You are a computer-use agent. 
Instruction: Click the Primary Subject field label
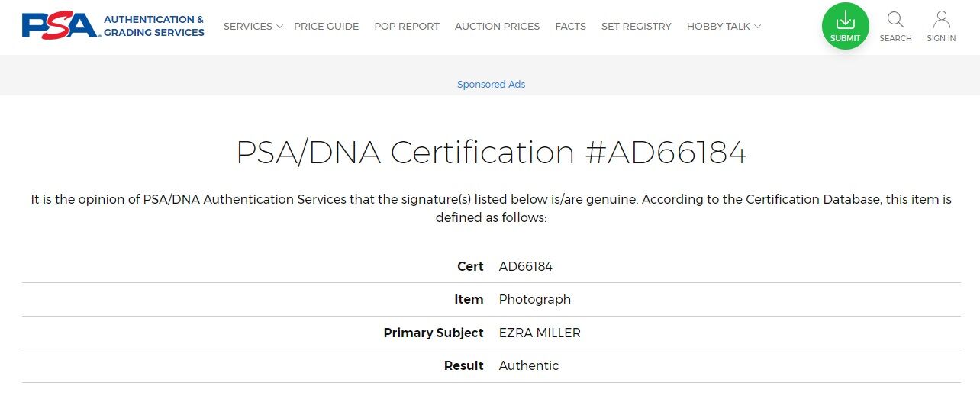433,333
